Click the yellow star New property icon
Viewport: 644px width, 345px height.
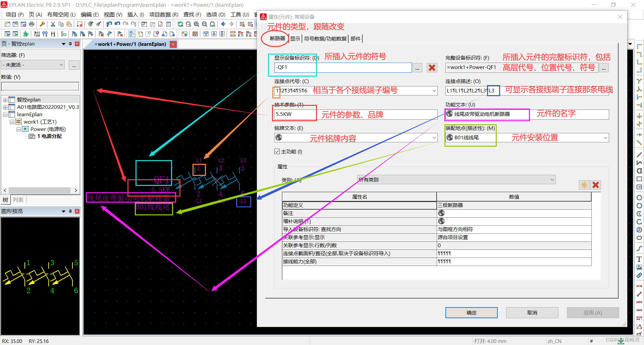pyautogui.click(x=584, y=185)
